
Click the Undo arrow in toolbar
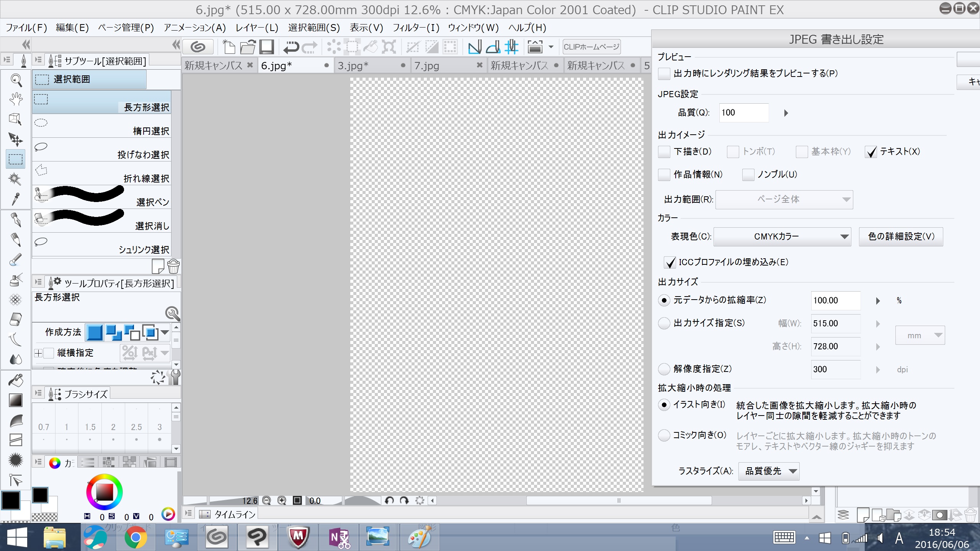291,47
